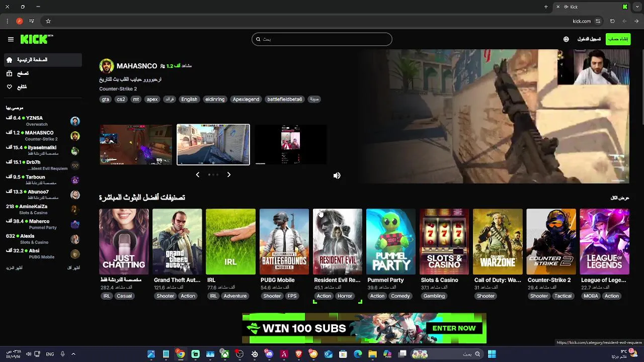Open MAHASNCO avatar in featured stream
The width and height of the screenshot is (644, 362).
click(107, 66)
